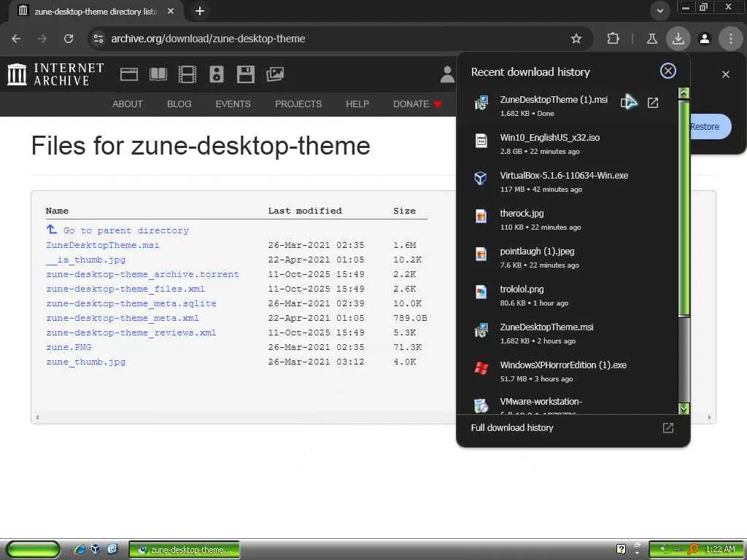Open ZuneDesktopTheme (1).msi with external icon
Image resolution: width=747 pixels, height=560 pixels.
tap(653, 102)
